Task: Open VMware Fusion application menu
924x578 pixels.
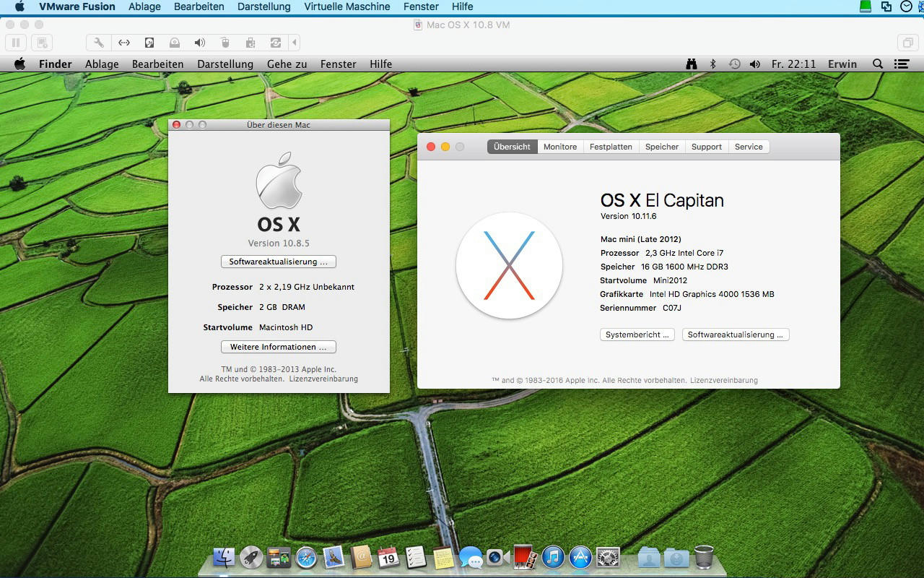Action: point(77,7)
